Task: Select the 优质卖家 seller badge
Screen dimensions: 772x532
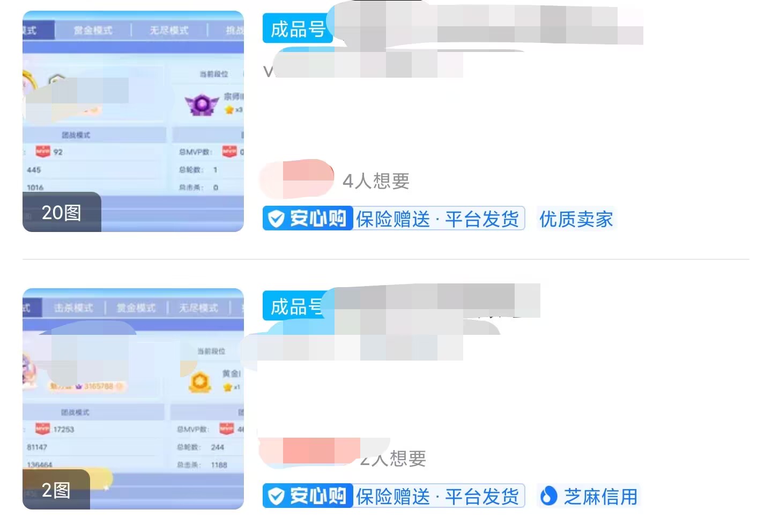Action: (576, 219)
